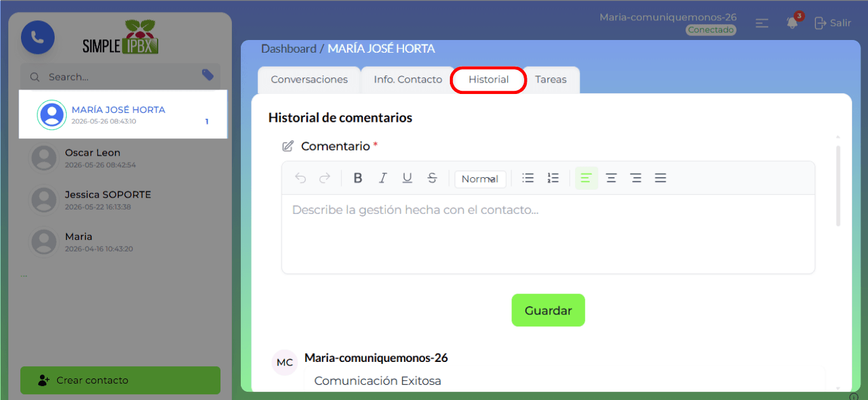The width and height of the screenshot is (868, 400).
Task: Open the Normal text style dropdown
Action: point(480,179)
